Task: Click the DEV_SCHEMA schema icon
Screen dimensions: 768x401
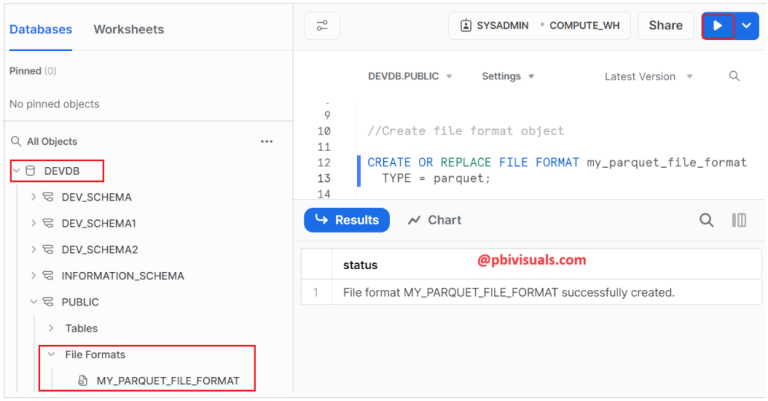Action: (48, 197)
